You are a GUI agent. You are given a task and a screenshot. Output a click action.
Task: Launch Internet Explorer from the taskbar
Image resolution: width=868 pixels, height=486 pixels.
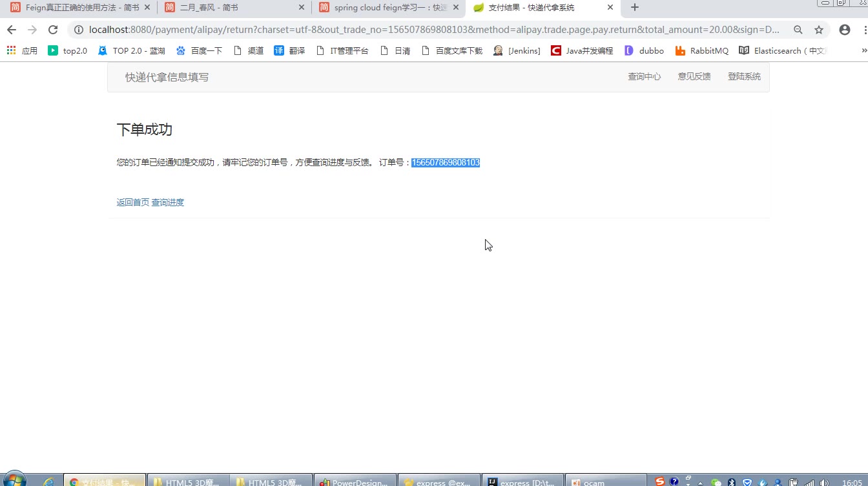[x=48, y=481]
